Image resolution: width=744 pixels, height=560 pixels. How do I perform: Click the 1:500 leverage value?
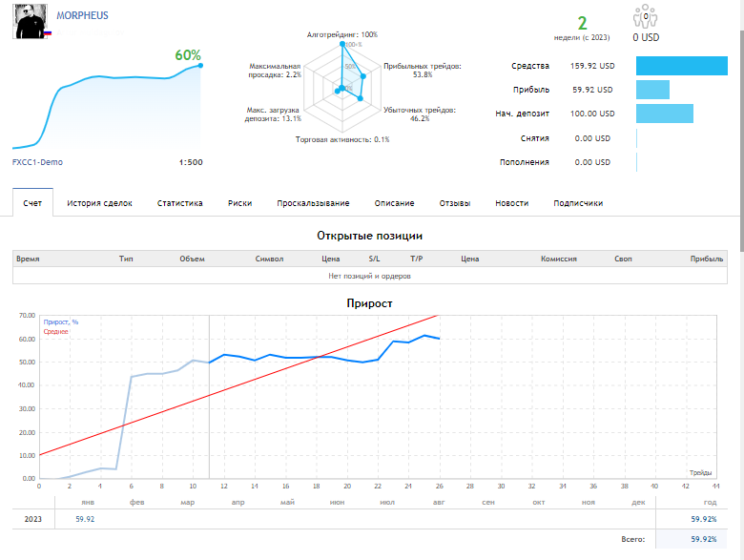[x=191, y=162]
